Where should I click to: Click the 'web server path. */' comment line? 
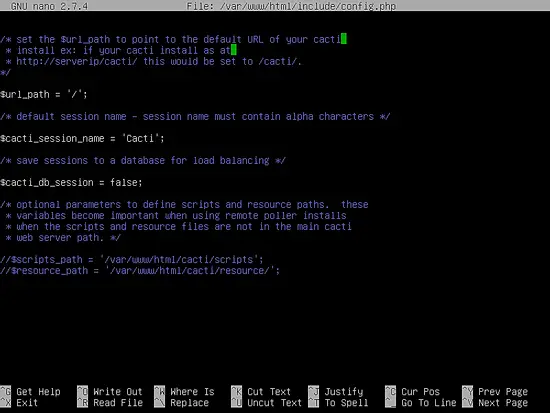pyautogui.click(x=63, y=238)
